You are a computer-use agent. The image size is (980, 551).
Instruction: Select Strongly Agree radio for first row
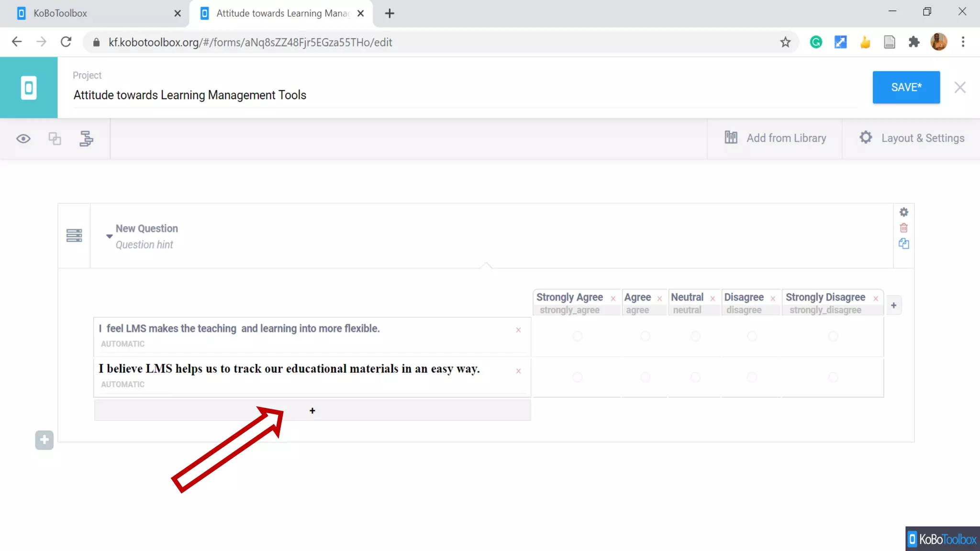click(x=577, y=336)
